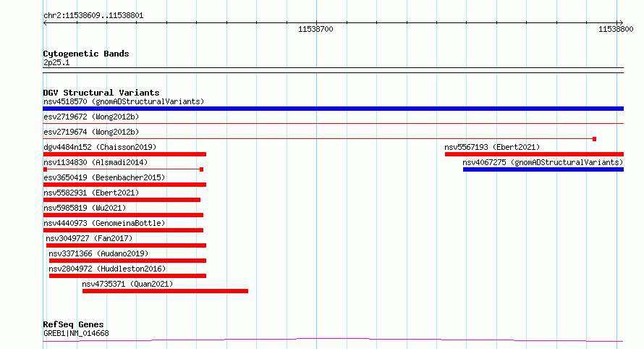Click the red end marker of esv2719674

pyautogui.click(x=594, y=139)
